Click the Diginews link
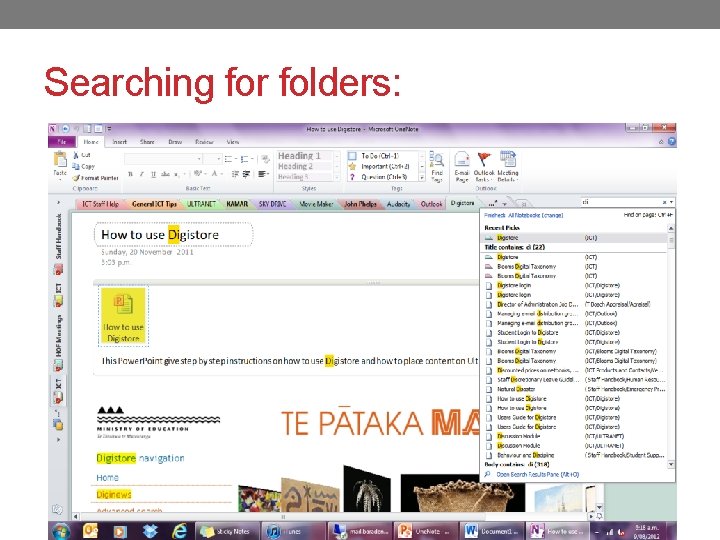720x540 pixels. (x=114, y=495)
